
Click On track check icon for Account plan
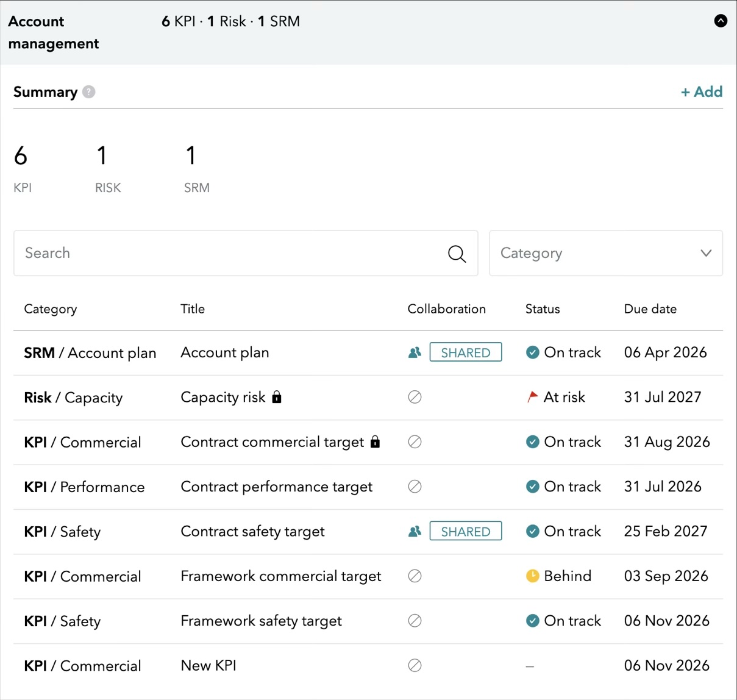pos(533,352)
